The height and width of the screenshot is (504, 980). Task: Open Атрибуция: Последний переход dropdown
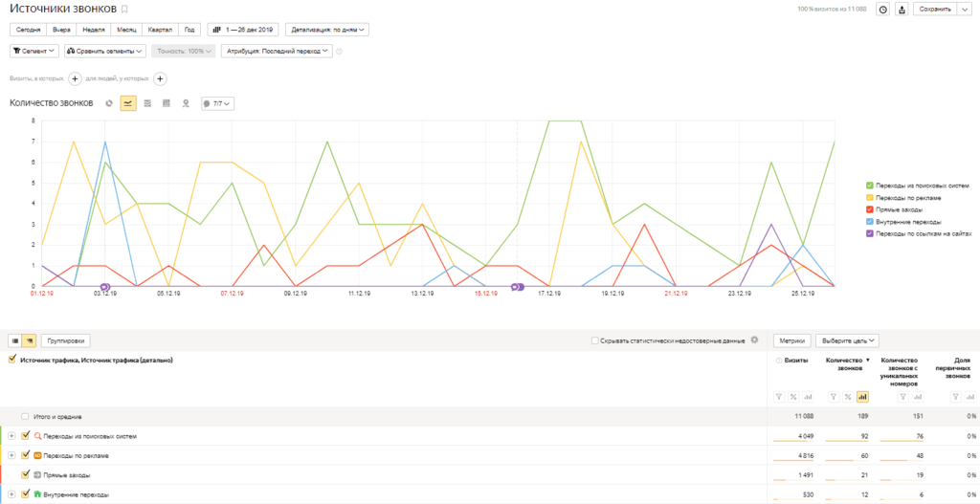tap(277, 51)
